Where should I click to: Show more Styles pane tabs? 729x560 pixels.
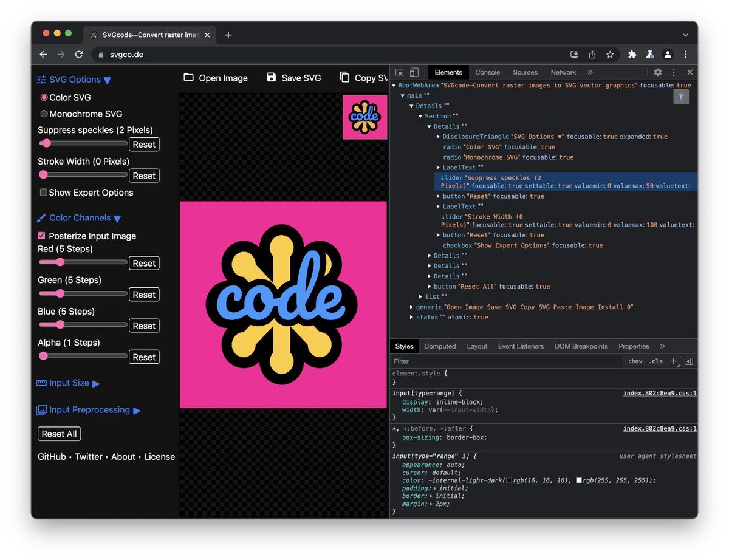pos(662,346)
